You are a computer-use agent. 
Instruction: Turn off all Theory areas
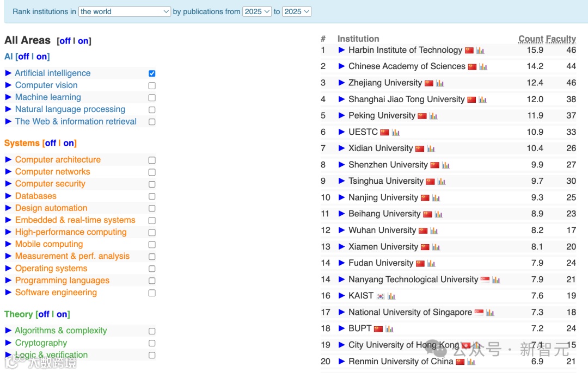(x=44, y=314)
